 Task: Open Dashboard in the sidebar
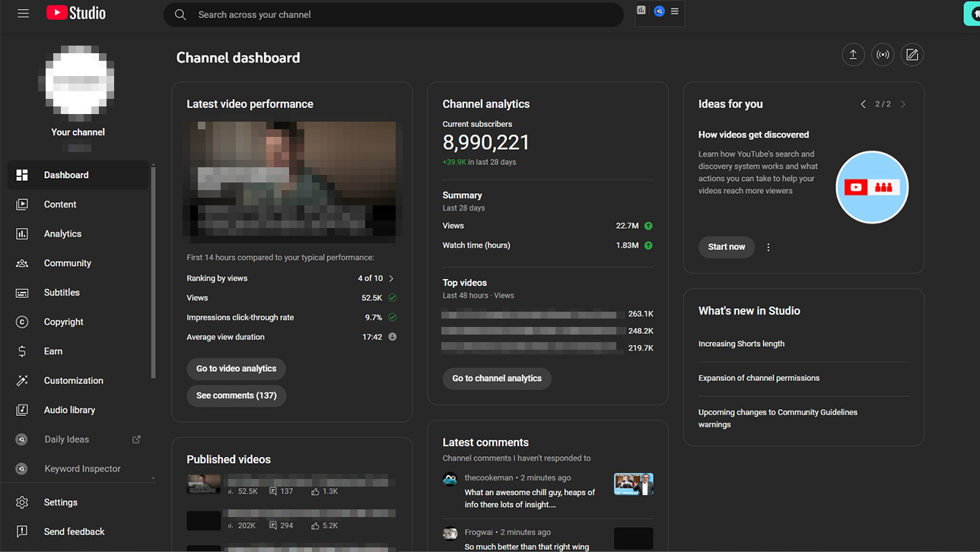(78, 175)
